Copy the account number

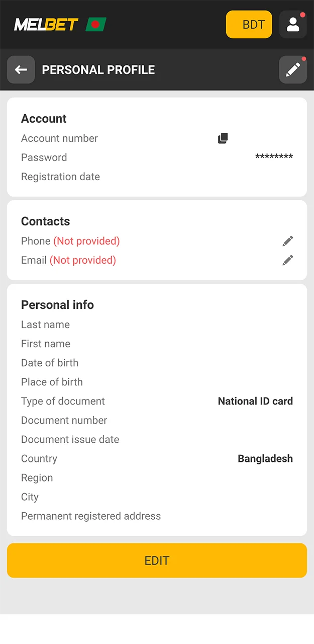(x=223, y=138)
